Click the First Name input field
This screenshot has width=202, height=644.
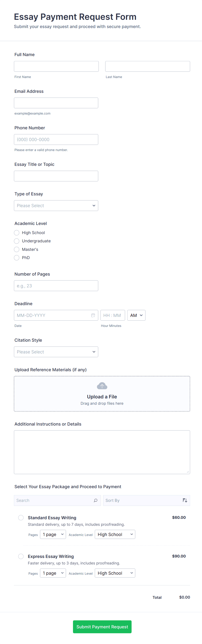(x=56, y=66)
